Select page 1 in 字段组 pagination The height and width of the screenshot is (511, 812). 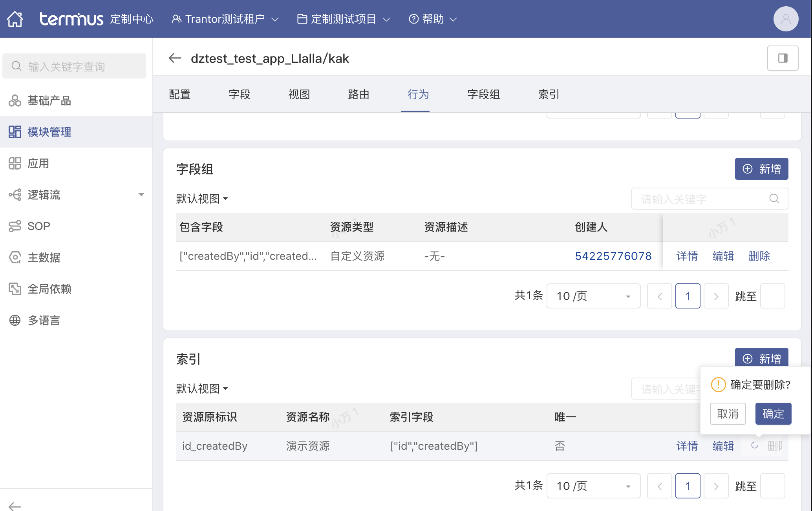coord(688,296)
